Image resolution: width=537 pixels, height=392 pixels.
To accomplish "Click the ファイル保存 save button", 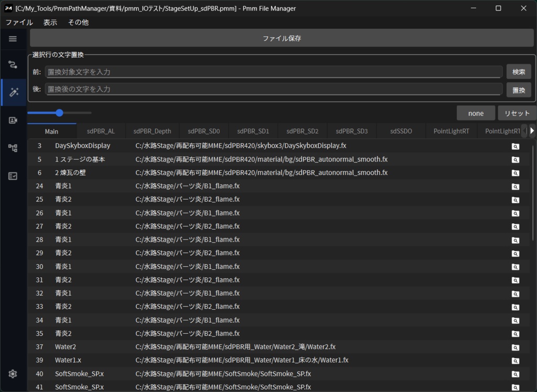I will coord(282,37).
